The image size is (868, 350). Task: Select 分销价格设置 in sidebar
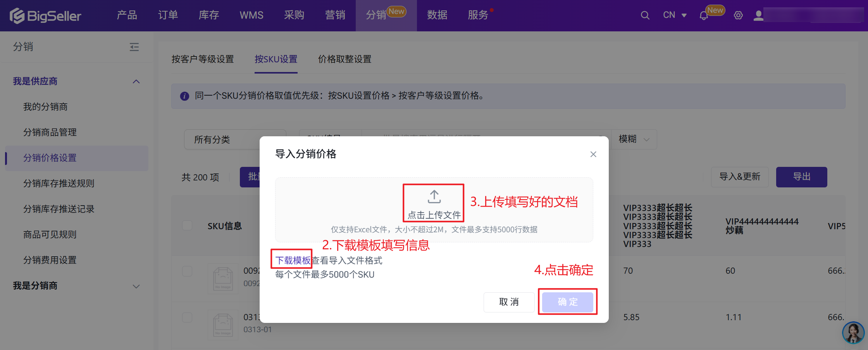point(77,158)
